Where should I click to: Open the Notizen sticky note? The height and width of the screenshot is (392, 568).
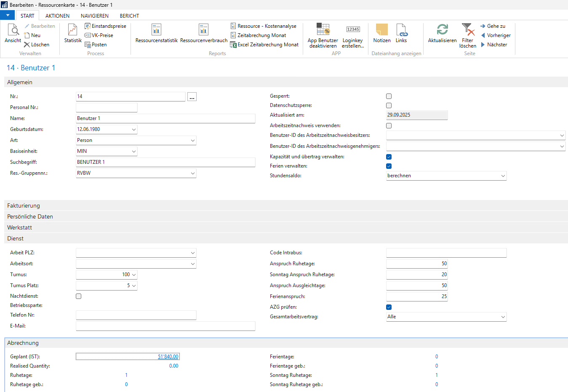click(381, 30)
